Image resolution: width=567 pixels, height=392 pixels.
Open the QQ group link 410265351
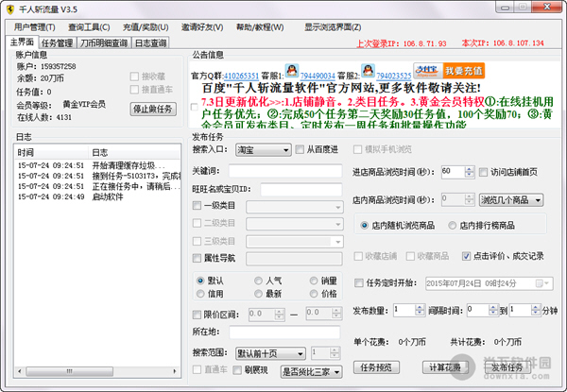[x=241, y=76]
